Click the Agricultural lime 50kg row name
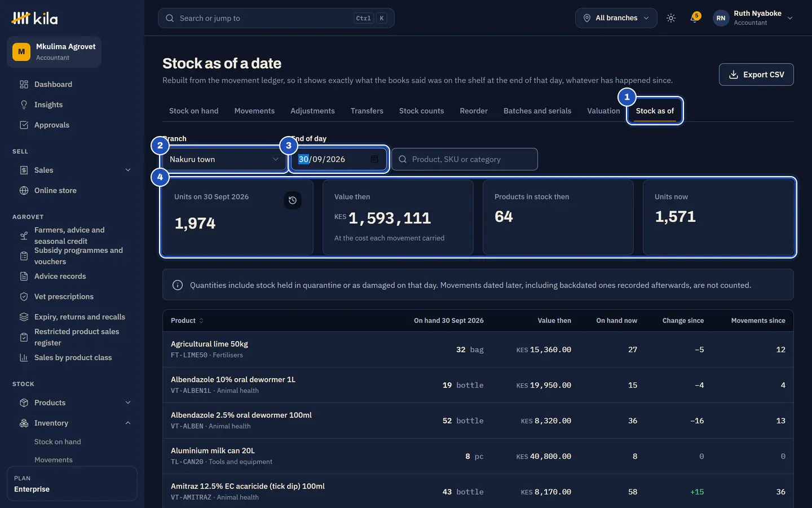The width and height of the screenshot is (812, 508). tap(209, 344)
